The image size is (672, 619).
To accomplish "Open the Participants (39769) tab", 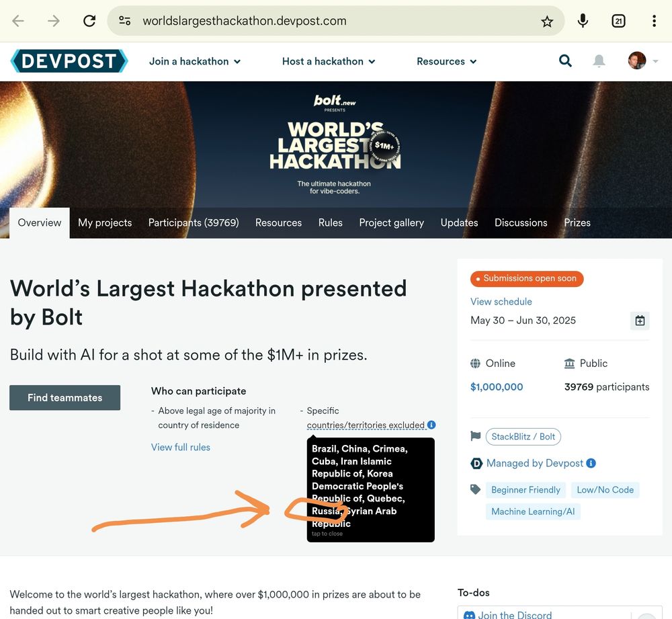I will pyautogui.click(x=194, y=222).
